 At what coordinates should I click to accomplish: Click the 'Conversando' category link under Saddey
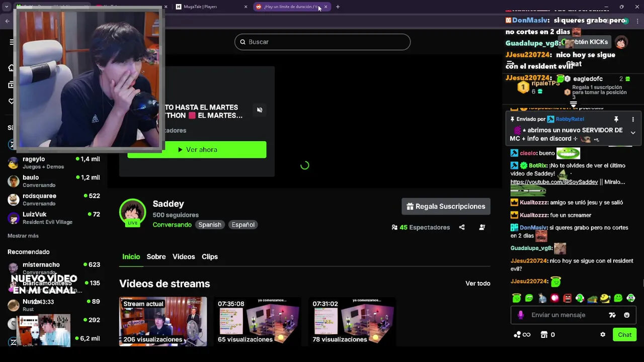click(172, 225)
